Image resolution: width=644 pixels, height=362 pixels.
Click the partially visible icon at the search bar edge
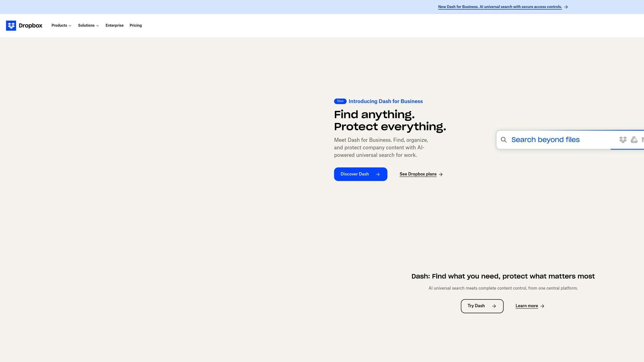coord(643,140)
